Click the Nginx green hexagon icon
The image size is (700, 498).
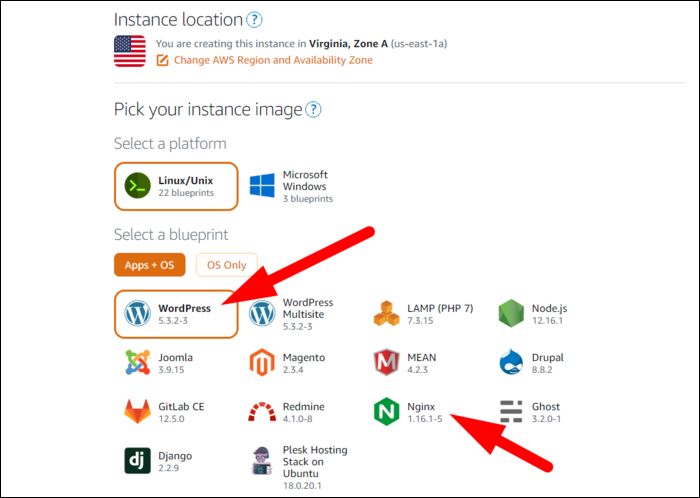pos(387,411)
